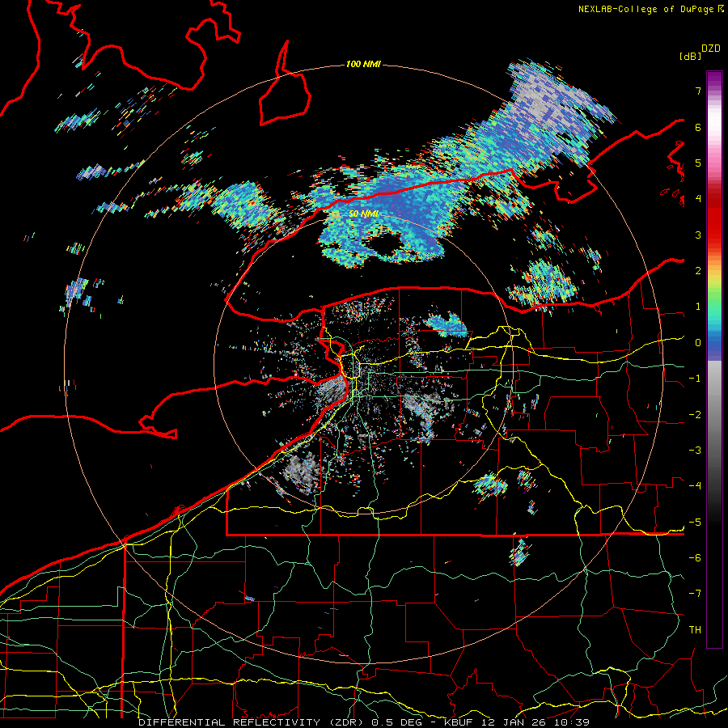Viewport: 728px width, 728px height.
Task: Click the 2 value on color scale
Action: [x=698, y=271]
